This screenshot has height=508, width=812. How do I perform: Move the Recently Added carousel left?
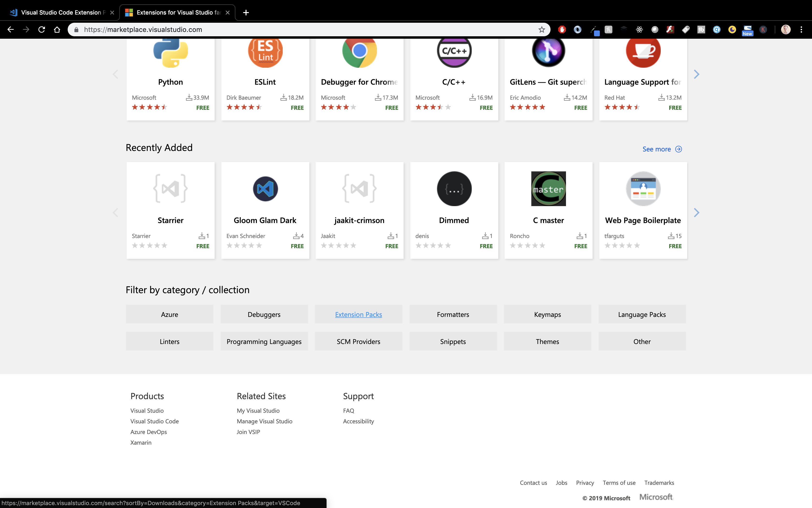pos(116,212)
